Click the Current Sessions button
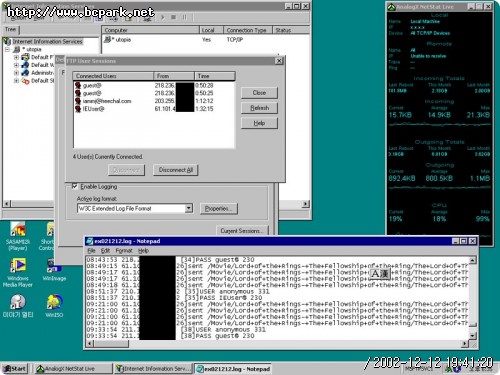 pos(242,231)
